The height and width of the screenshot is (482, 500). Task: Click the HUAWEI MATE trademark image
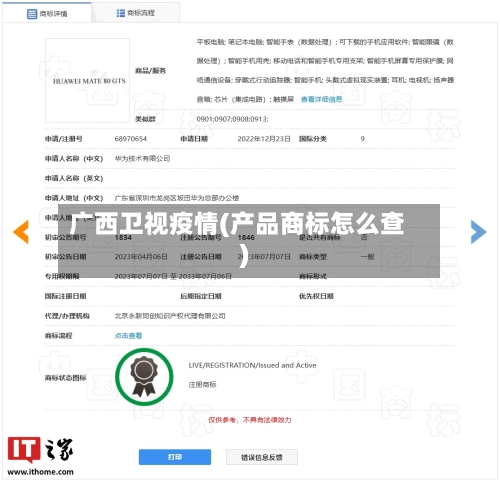[x=87, y=80]
